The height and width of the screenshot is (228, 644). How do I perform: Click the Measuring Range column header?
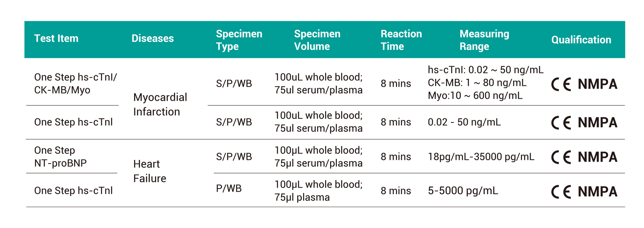tap(484, 40)
